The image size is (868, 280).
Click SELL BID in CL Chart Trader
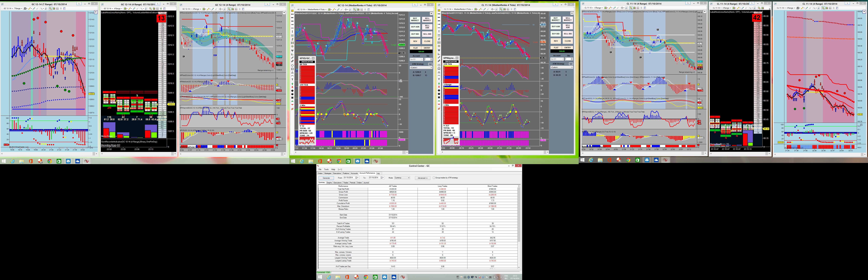coord(568,34)
